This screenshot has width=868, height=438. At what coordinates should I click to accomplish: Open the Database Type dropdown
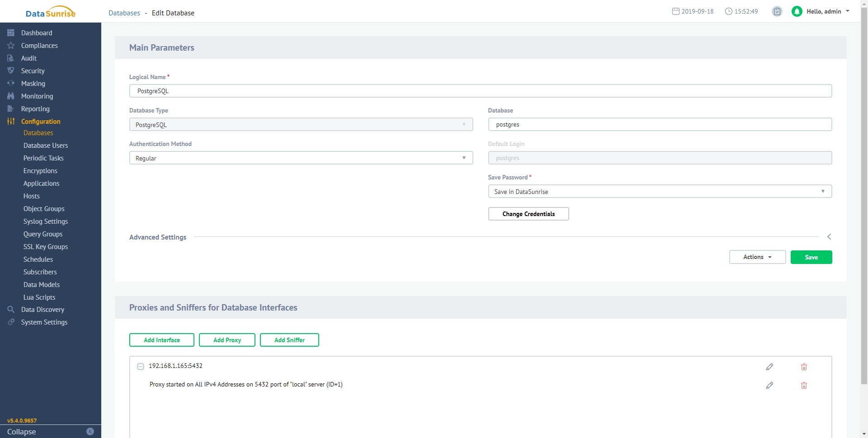[301, 124]
